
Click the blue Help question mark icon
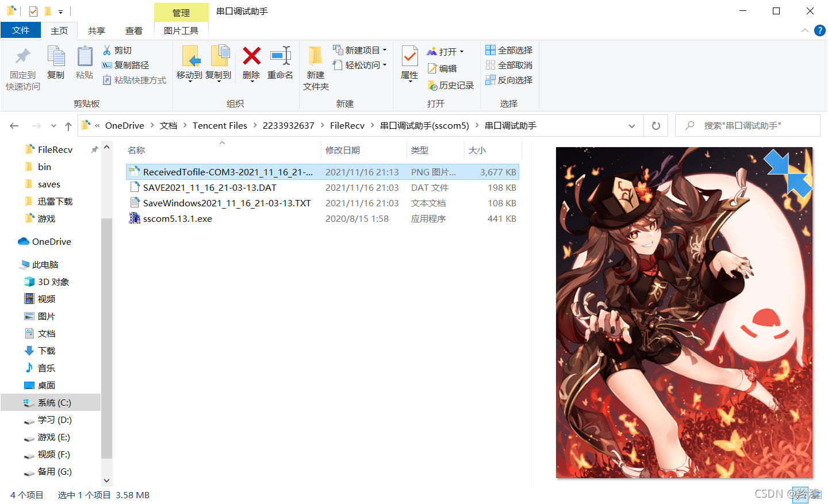820,30
